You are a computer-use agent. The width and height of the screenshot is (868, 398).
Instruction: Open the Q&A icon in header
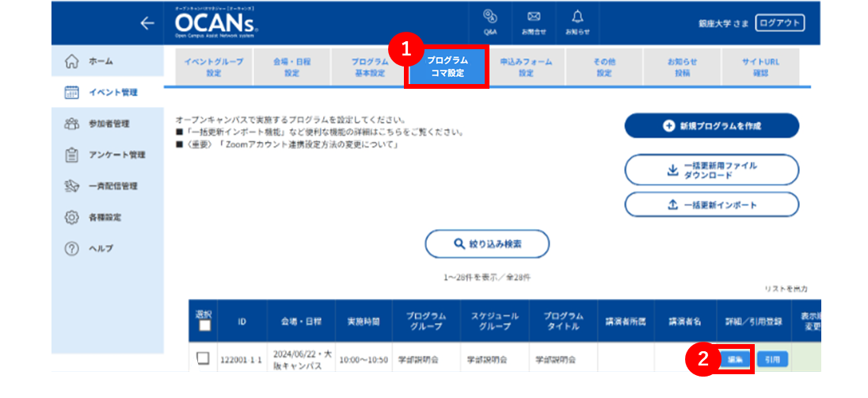[490, 23]
